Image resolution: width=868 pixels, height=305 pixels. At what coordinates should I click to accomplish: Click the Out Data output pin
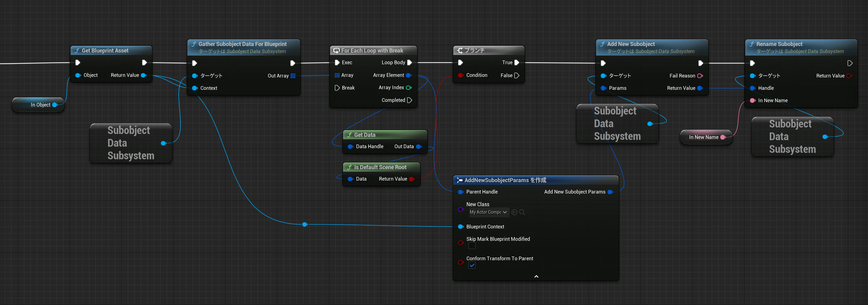(x=419, y=146)
